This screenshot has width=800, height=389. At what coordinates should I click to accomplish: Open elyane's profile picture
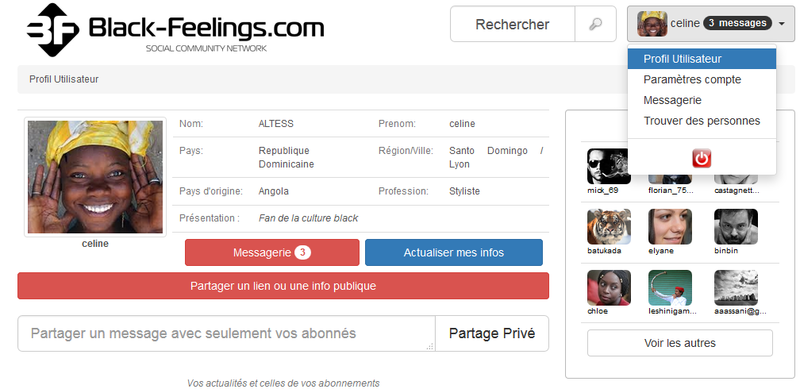pos(670,227)
